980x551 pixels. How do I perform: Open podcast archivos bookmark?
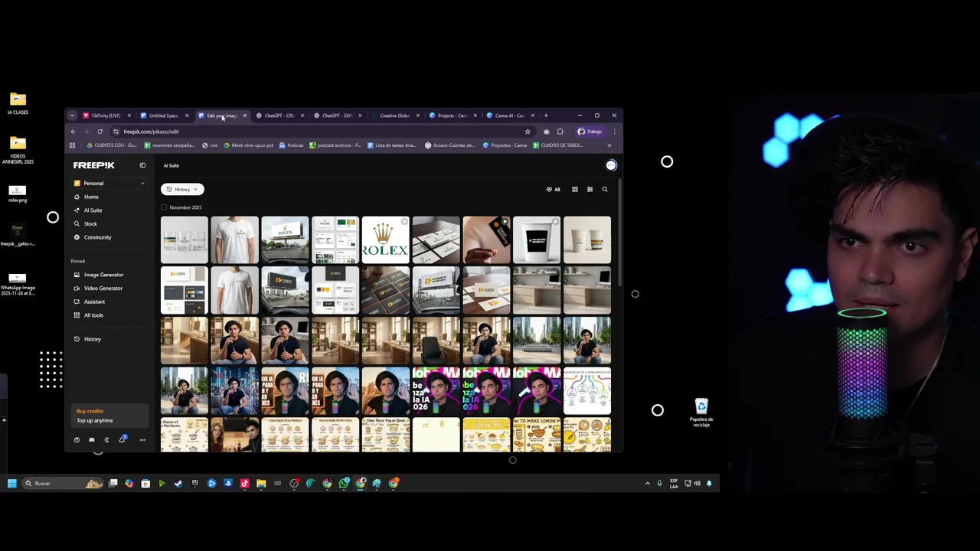(x=335, y=145)
